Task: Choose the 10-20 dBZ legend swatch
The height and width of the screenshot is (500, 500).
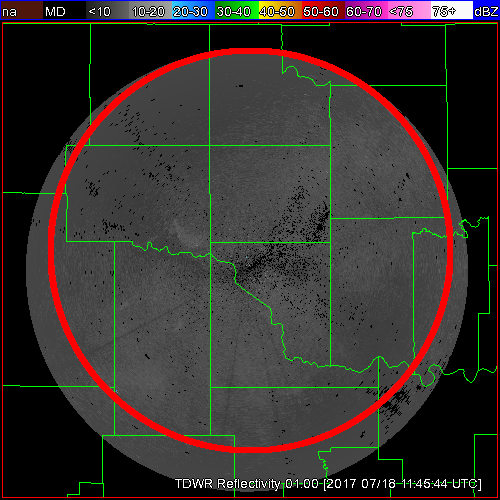Action: pyautogui.click(x=150, y=10)
